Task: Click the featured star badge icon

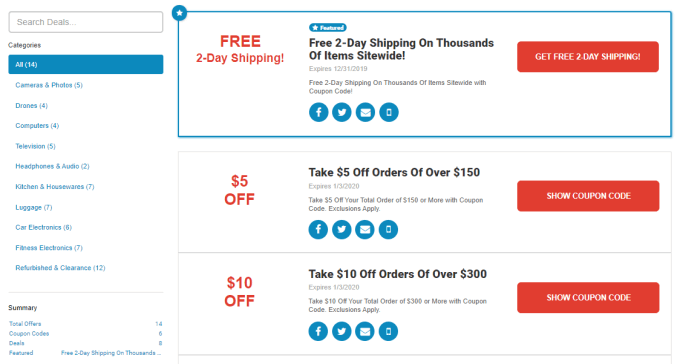Action: tap(180, 13)
